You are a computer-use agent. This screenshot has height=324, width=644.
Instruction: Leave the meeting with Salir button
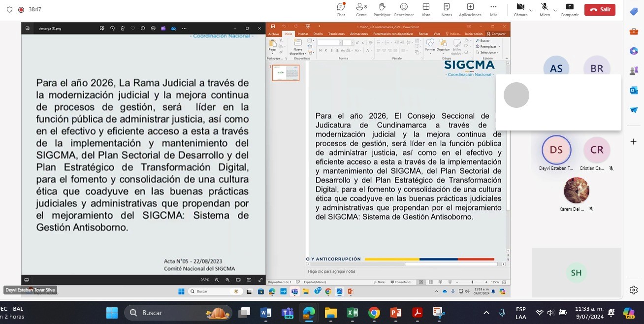click(600, 10)
